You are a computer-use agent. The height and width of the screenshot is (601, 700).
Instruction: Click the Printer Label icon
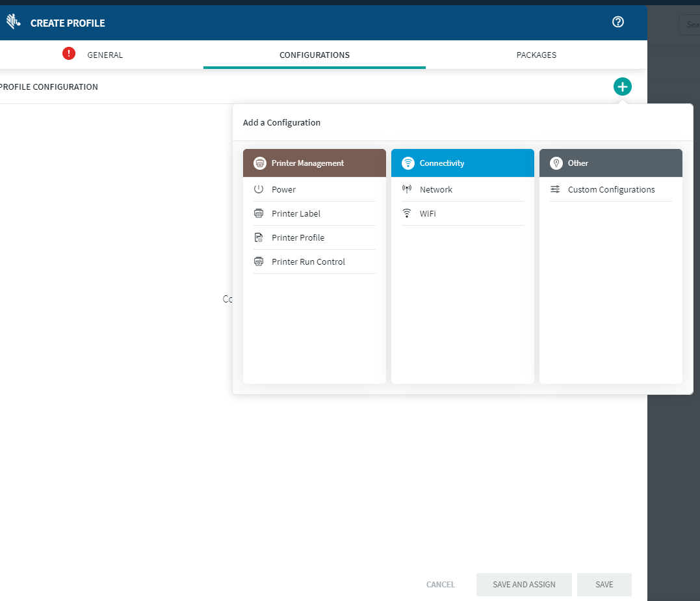(259, 213)
